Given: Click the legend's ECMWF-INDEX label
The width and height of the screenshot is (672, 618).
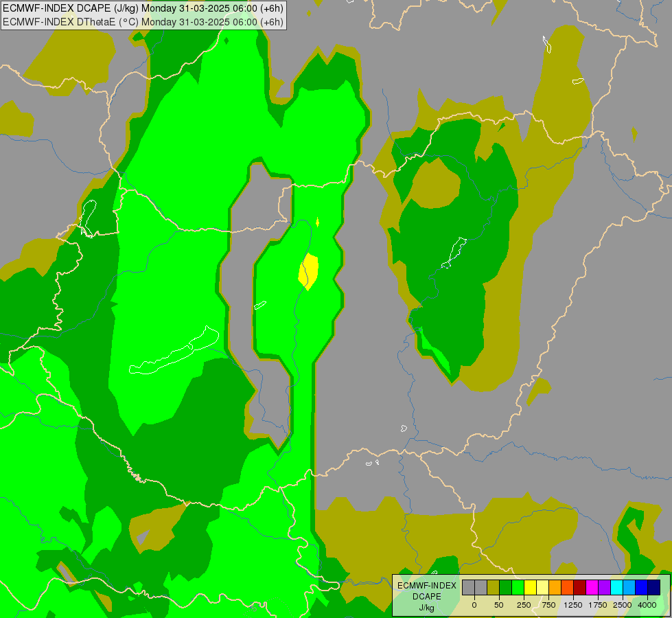Looking at the screenshot, I should 427,586.
